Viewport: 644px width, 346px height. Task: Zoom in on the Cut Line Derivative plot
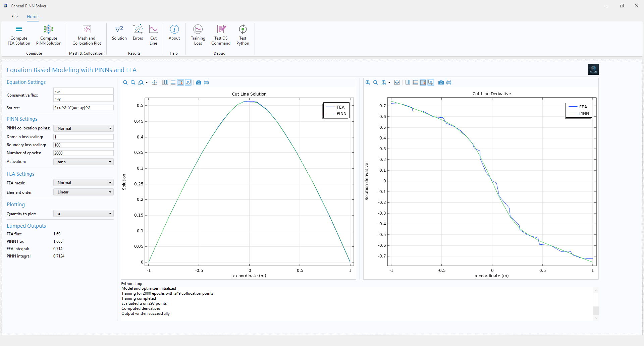368,82
